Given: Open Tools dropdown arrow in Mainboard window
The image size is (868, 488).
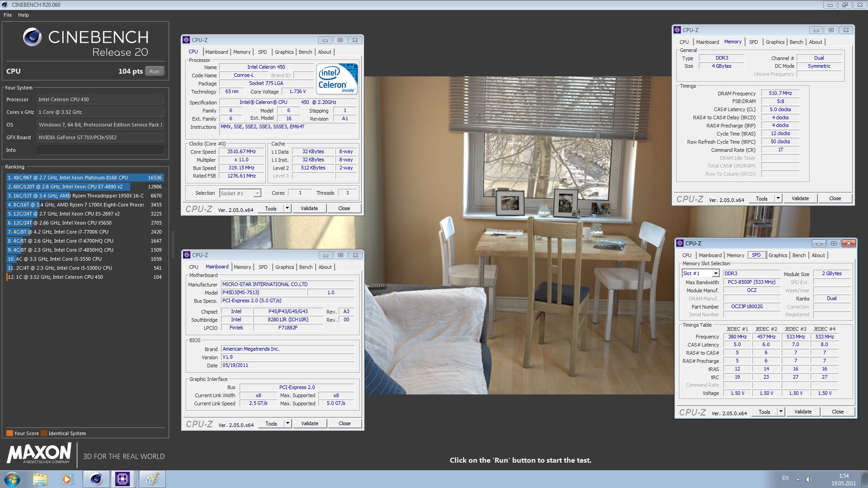Looking at the screenshot, I should 288,423.
